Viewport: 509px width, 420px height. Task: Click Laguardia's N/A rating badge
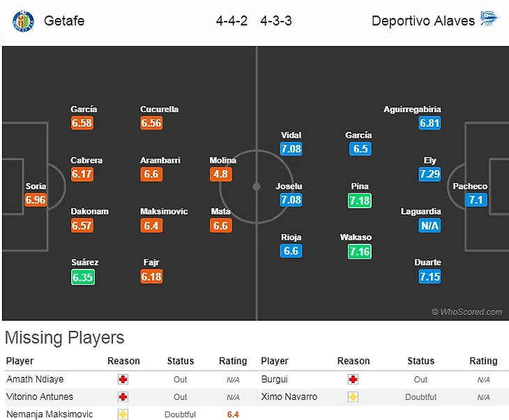pyautogui.click(x=430, y=226)
